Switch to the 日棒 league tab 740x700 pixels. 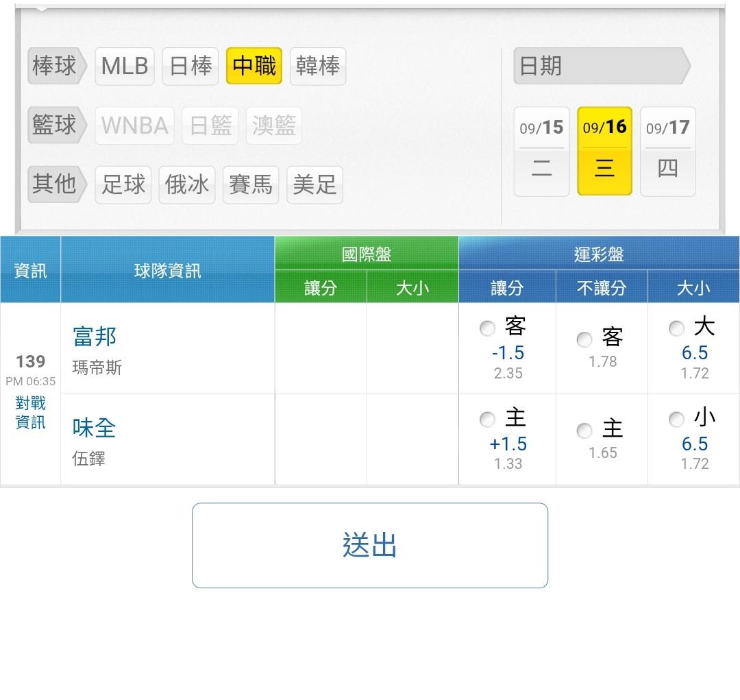190,66
